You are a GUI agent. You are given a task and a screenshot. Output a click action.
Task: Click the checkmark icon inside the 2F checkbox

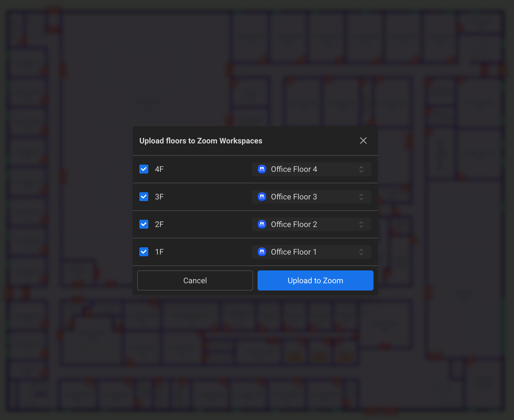click(x=144, y=224)
